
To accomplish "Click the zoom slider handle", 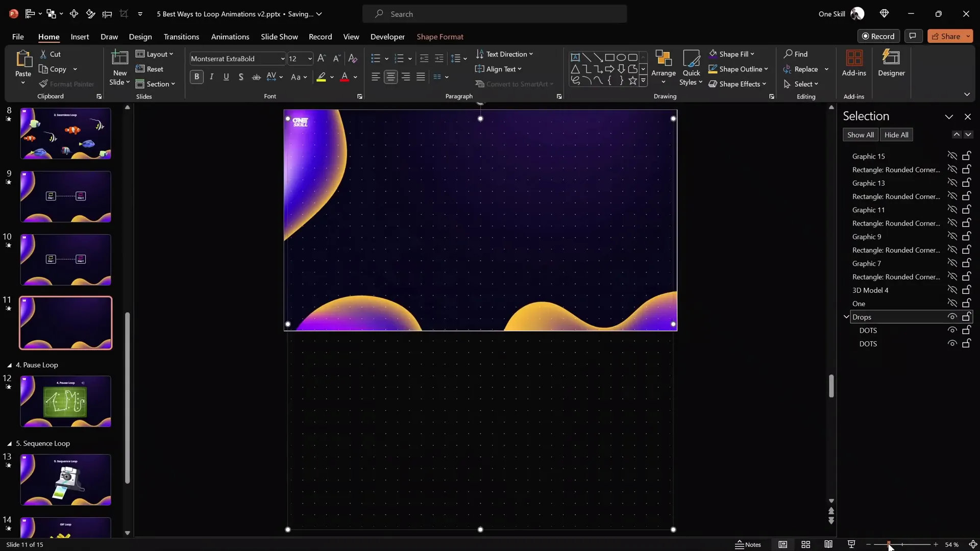I will click(889, 544).
